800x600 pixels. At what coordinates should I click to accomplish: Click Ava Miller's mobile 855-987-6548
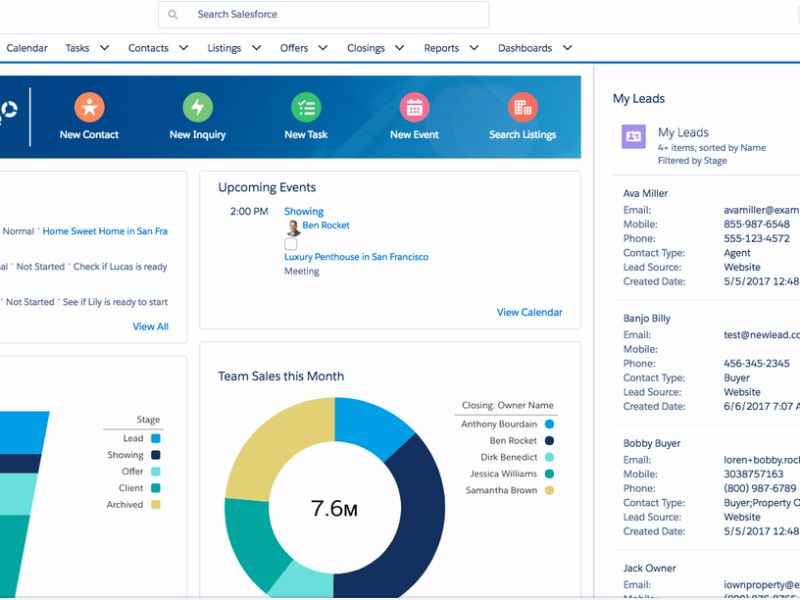click(x=756, y=224)
